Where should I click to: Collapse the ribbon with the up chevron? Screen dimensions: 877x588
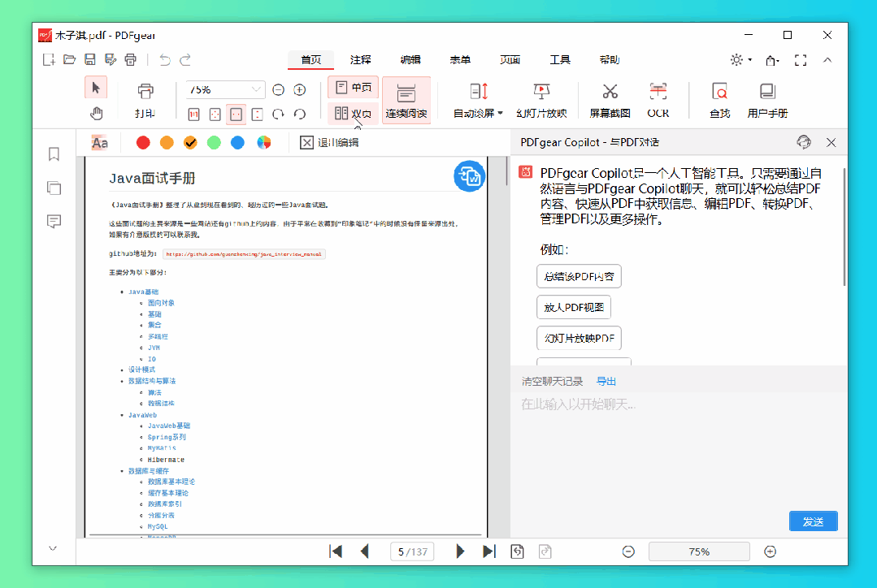(x=827, y=60)
